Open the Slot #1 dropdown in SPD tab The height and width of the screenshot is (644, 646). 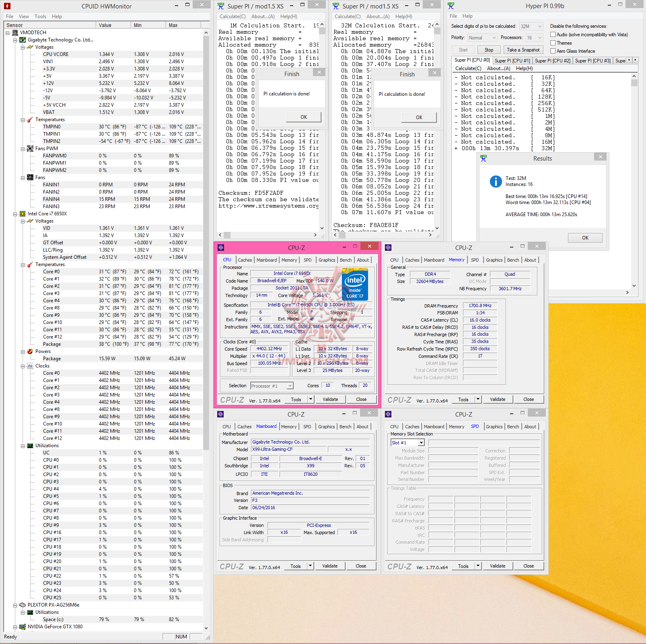[x=407, y=443]
